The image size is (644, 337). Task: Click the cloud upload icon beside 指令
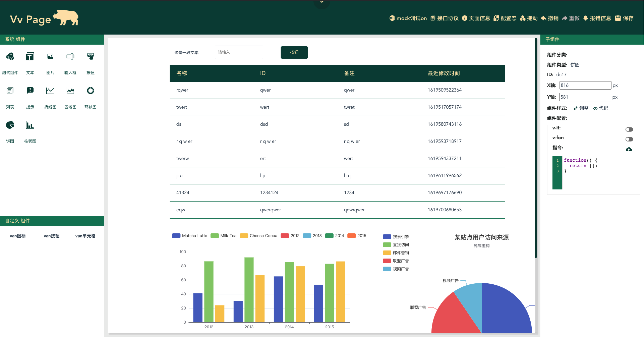tap(629, 149)
